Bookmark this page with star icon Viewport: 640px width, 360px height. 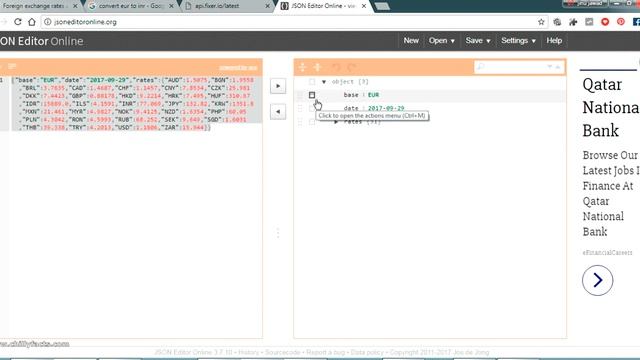click(x=541, y=22)
